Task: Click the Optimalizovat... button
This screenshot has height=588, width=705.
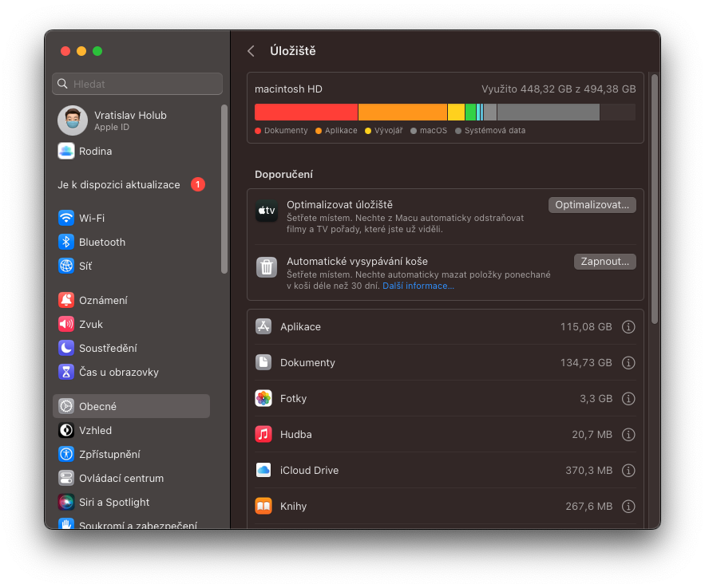Action: pos(592,205)
